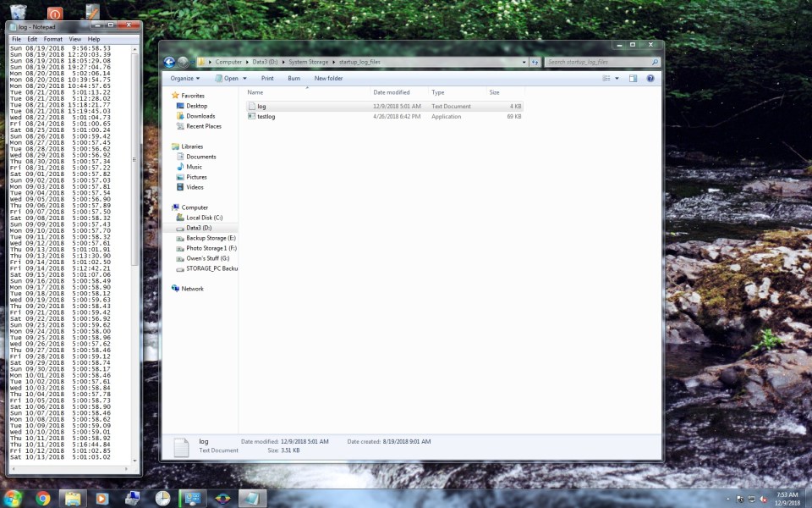Select Backup Storage (E:) drive in sidebar

[x=211, y=238]
